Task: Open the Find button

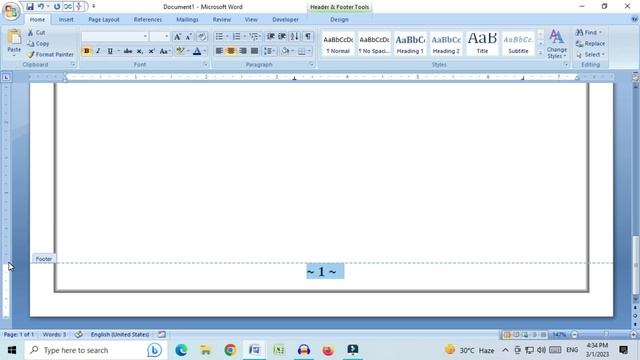Action: [x=589, y=32]
